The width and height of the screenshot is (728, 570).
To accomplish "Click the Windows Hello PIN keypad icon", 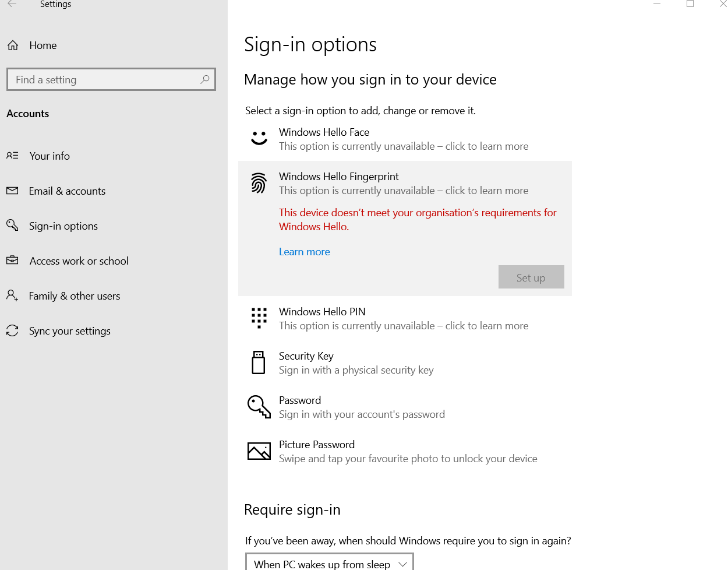I will [x=259, y=318].
